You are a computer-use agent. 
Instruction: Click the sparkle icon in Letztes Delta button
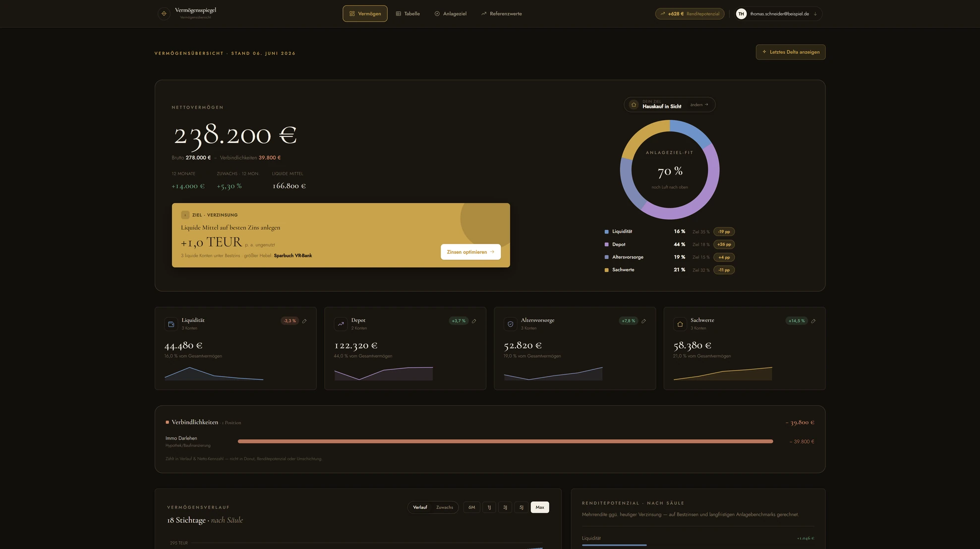coord(764,52)
